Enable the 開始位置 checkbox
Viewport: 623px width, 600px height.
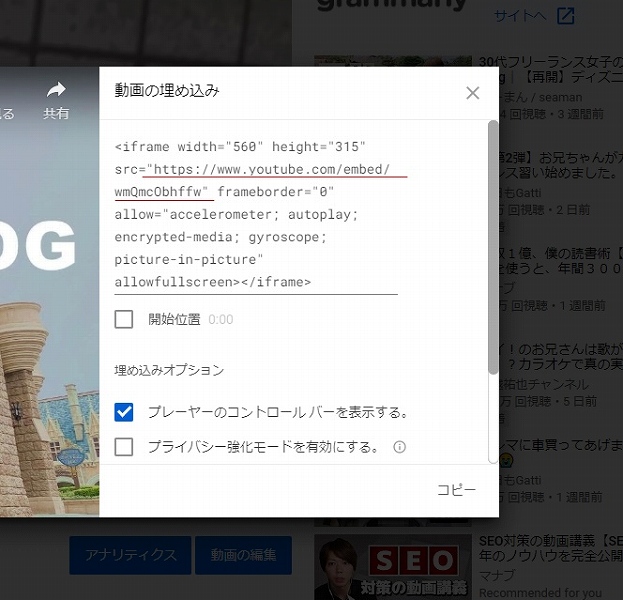click(x=124, y=319)
